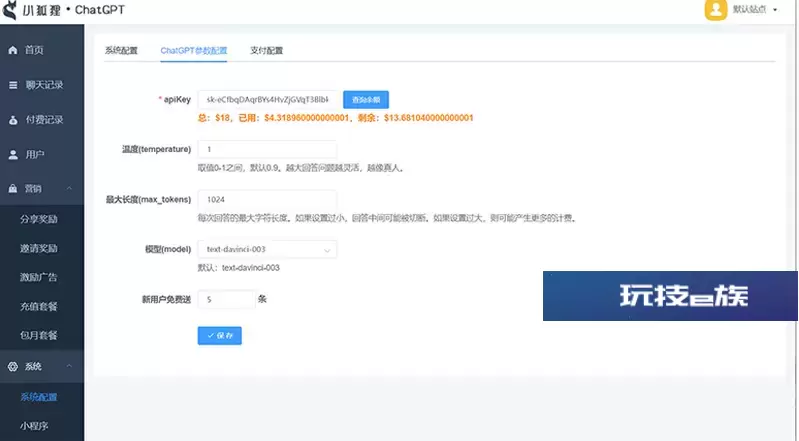Switch to the 支付配置 tab

tap(267, 50)
